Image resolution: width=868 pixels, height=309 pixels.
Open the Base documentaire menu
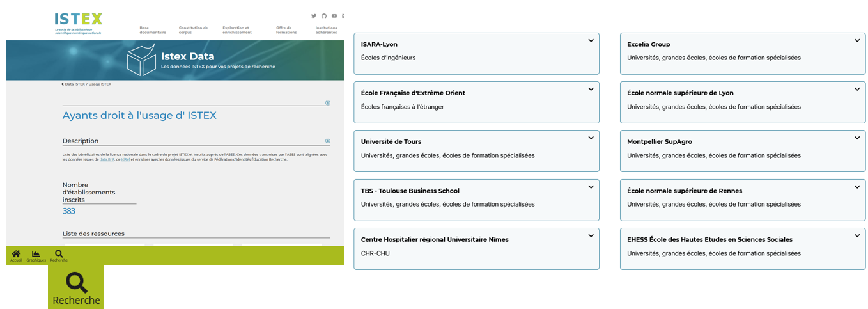point(153,30)
